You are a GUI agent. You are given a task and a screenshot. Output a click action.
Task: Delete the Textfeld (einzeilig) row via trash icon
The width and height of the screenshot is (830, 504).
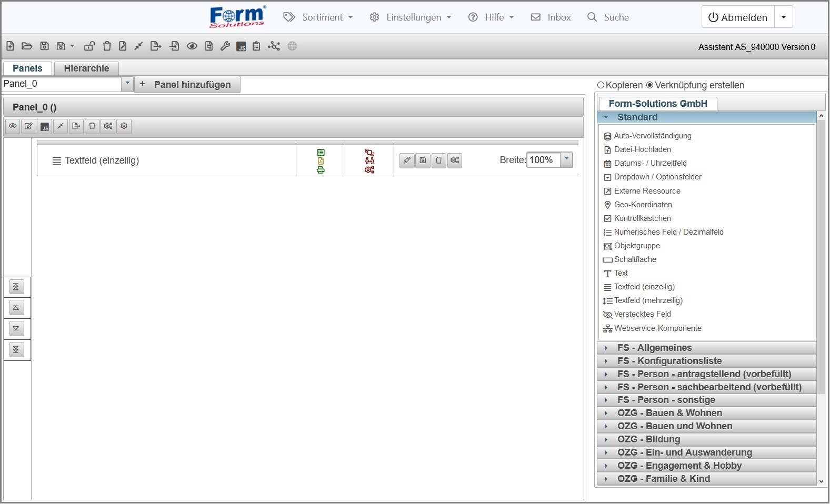pos(439,160)
